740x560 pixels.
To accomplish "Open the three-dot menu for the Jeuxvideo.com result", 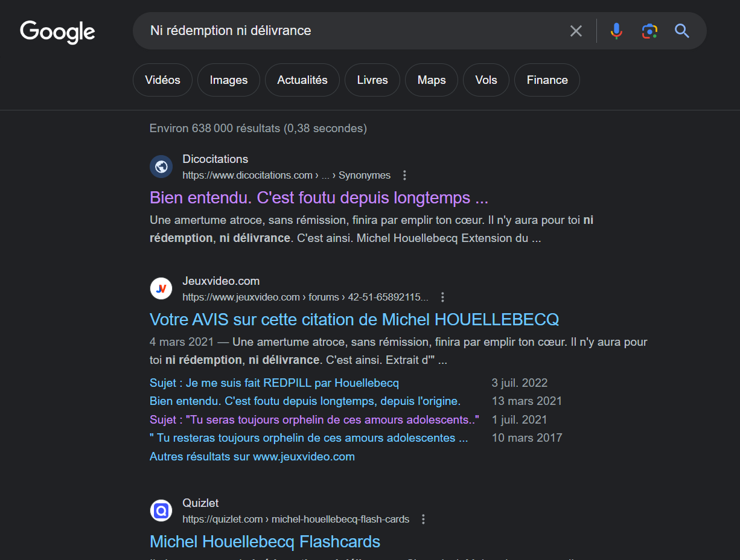I will [x=442, y=297].
